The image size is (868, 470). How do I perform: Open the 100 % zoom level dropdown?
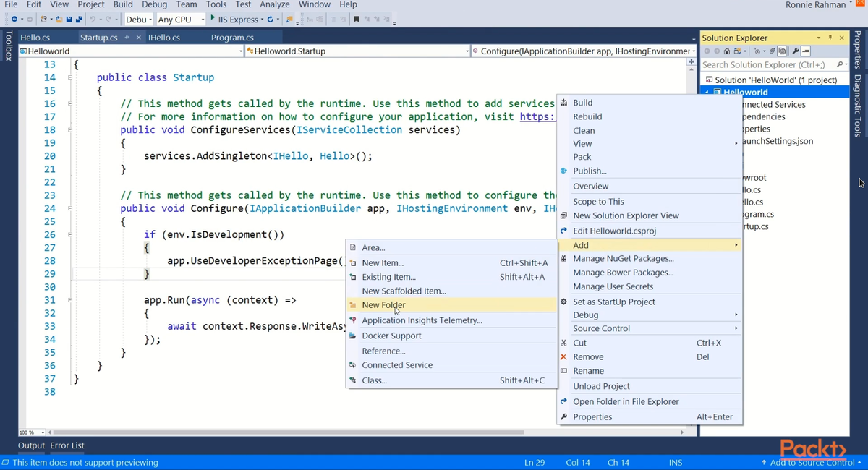[31, 432]
